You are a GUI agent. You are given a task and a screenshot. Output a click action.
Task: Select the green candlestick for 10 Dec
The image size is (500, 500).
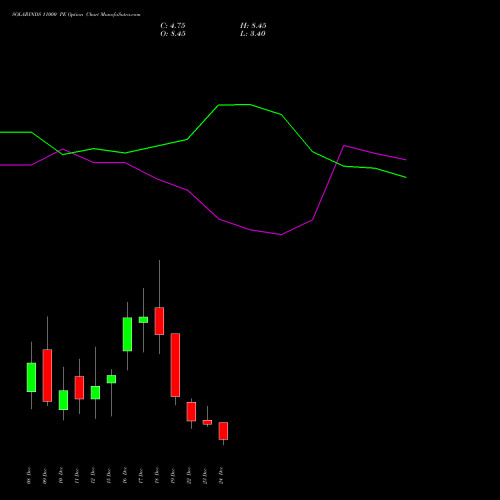[63, 400]
